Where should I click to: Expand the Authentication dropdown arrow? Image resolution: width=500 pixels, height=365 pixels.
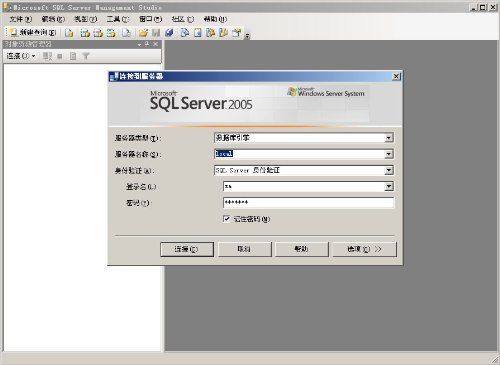tap(389, 170)
